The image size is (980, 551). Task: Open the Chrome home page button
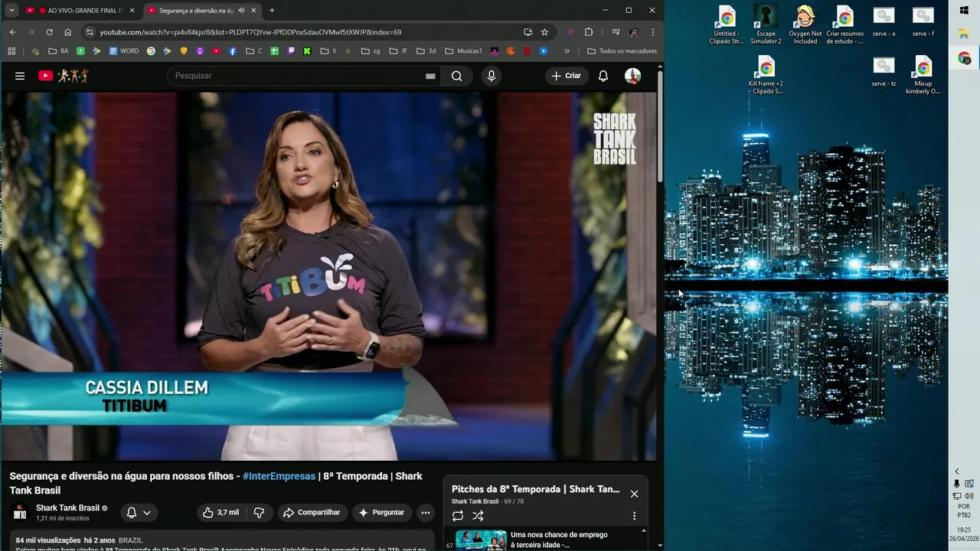click(x=67, y=32)
